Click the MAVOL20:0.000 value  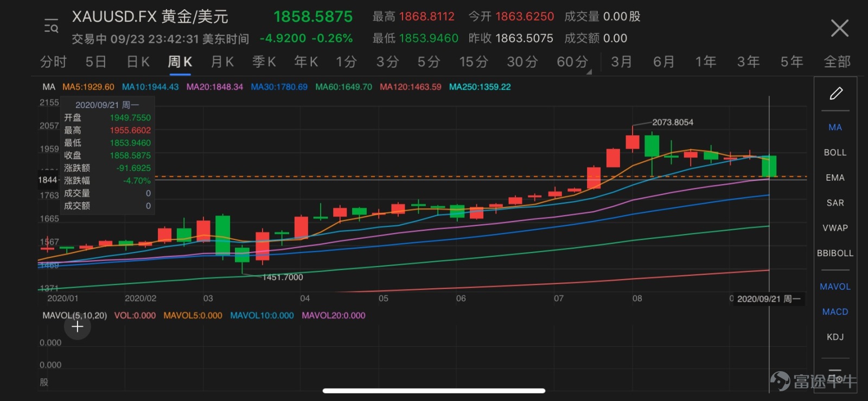pos(334,315)
